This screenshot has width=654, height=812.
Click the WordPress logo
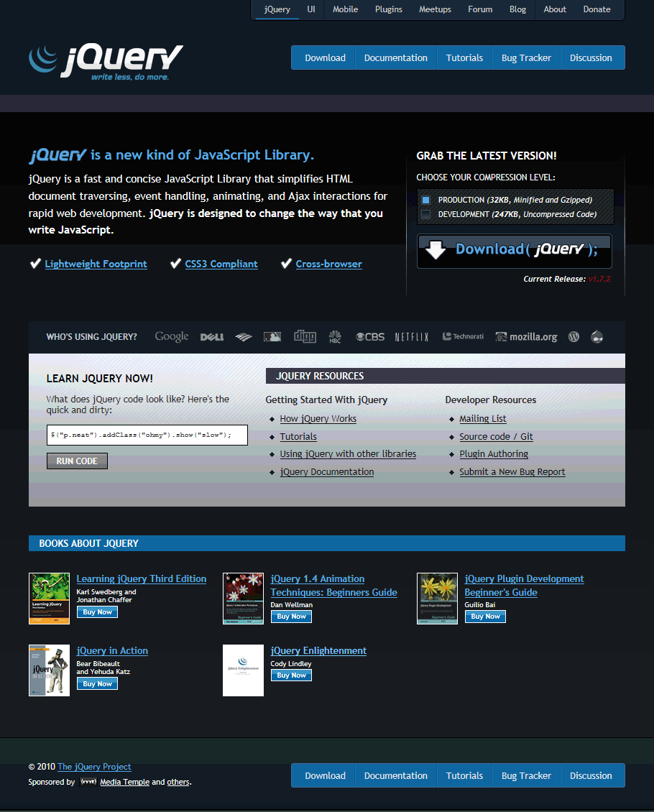574,336
